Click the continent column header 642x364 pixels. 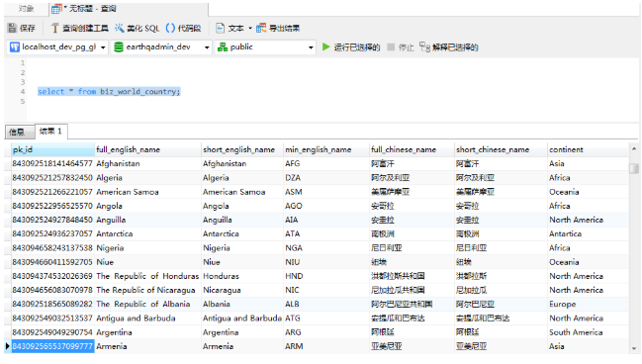coord(588,150)
